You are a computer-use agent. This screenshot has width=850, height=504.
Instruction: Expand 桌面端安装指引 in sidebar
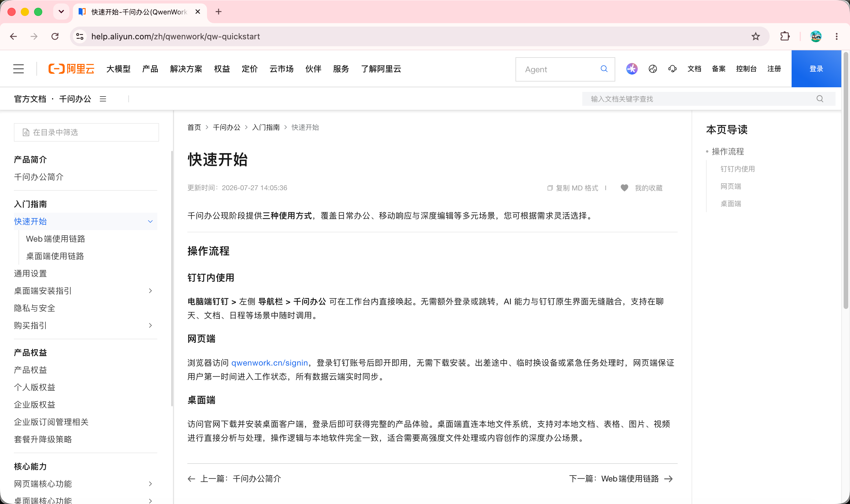coord(150,291)
